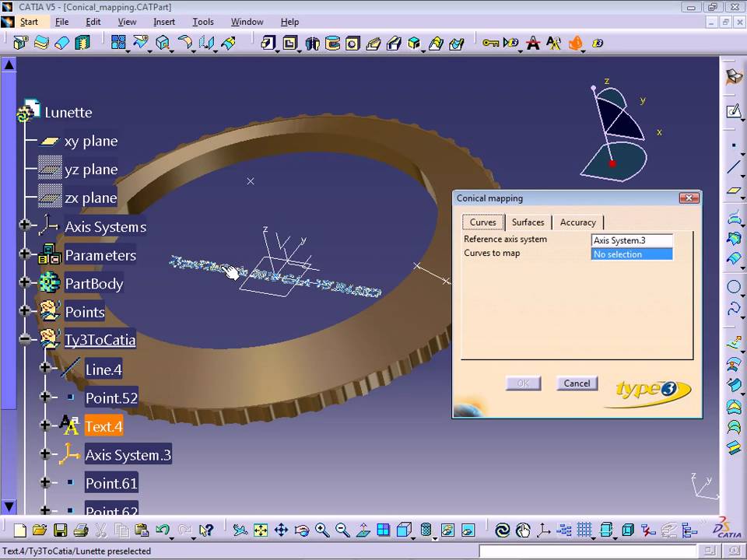
Task: Click the Fly mode airplane icon
Action: pyautogui.click(x=240, y=530)
